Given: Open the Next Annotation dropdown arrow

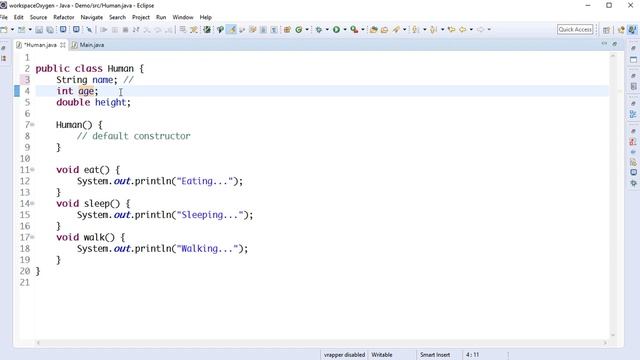Looking at the screenshot, I should [x=424, y=29].
